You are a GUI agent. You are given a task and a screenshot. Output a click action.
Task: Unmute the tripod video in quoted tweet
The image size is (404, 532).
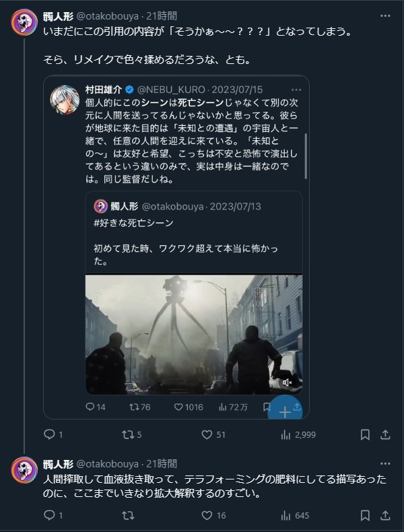click(x=286, y=383)
